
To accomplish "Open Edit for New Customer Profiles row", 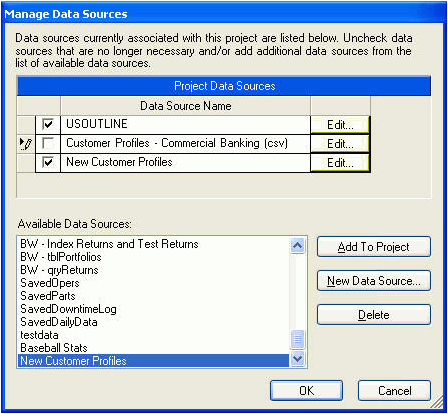I will pyautogui.click(x=340, y=163).
